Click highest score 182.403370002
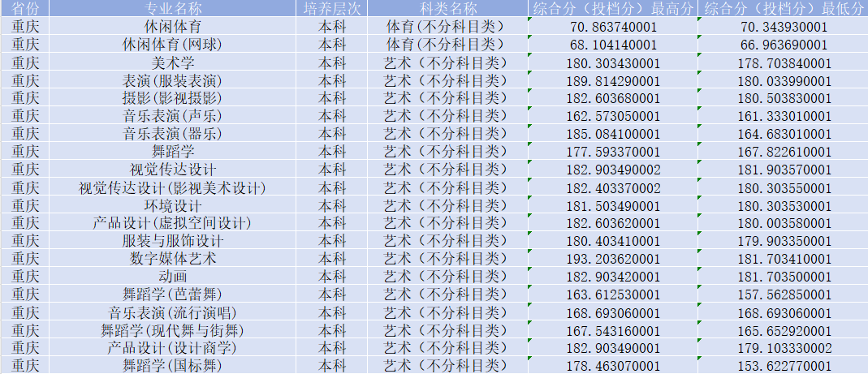Viewport: 868px width, 374px height. [x=612, y=187]
